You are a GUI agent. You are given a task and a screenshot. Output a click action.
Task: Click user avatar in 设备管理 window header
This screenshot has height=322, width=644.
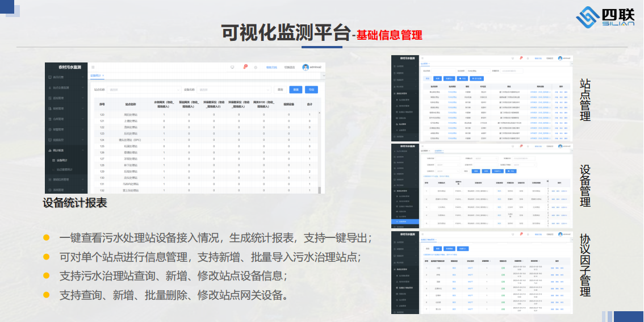tap(560, 146)
